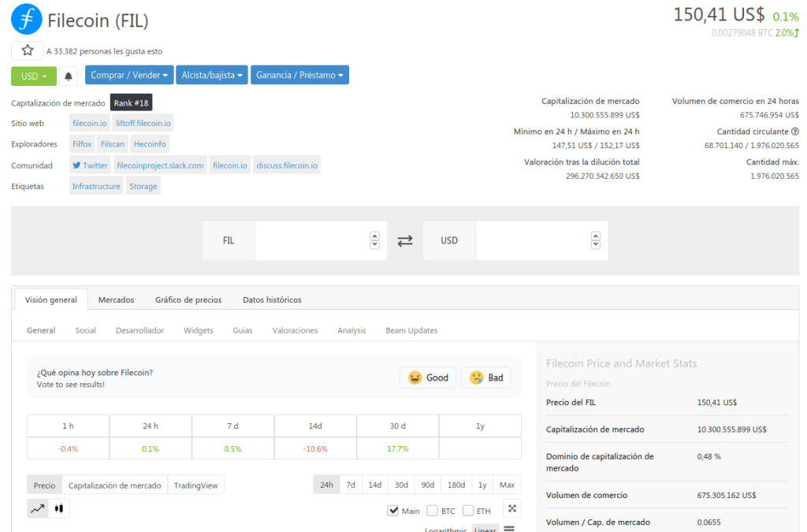Click the Filecoin logo icon
Image resolution: width=807 pixels, height=532 pixels.
[x=26, y=19]
